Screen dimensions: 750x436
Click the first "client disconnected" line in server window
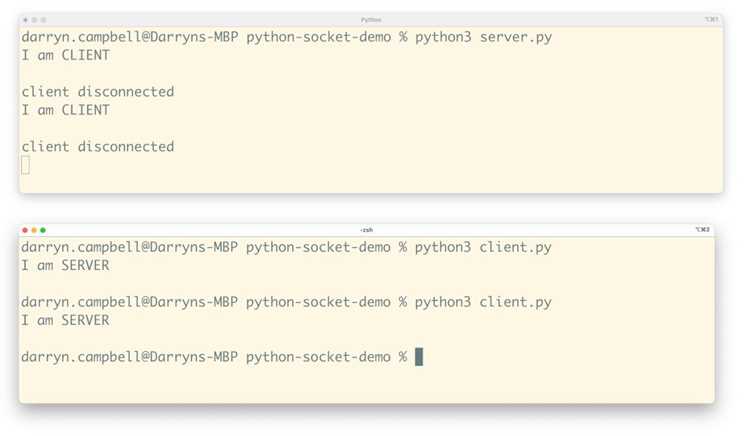click(x=98, y=91)
